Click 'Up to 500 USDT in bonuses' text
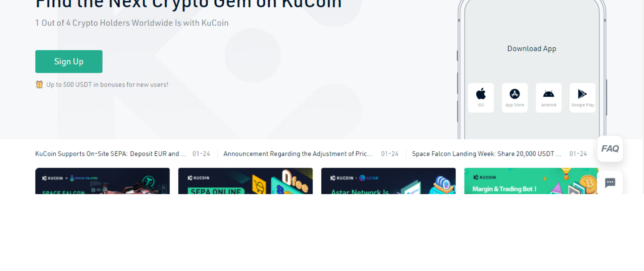 (107, 85)
